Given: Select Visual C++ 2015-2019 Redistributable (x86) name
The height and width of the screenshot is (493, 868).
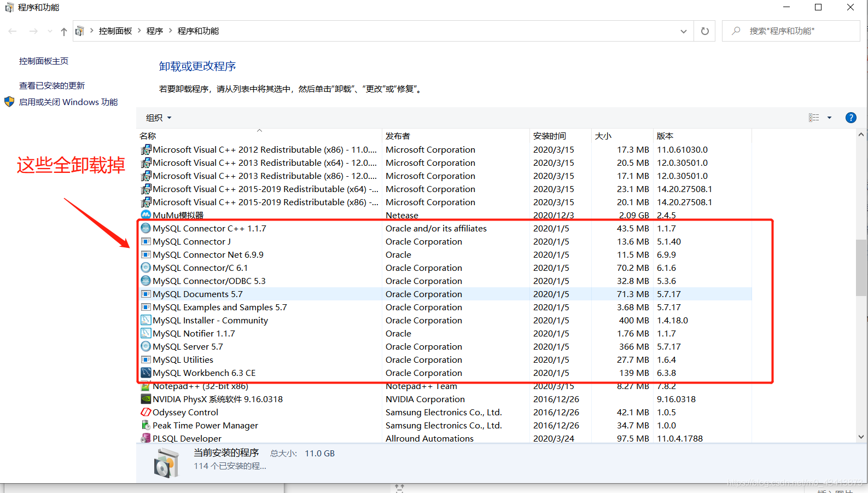Looking at the screenshot, I should click(x=265, y=202).
